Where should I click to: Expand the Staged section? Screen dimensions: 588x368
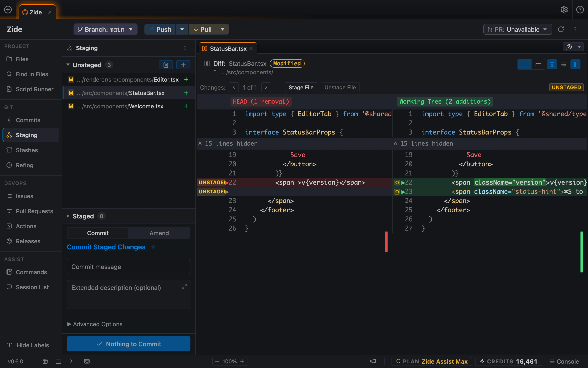tap(68, 216)
